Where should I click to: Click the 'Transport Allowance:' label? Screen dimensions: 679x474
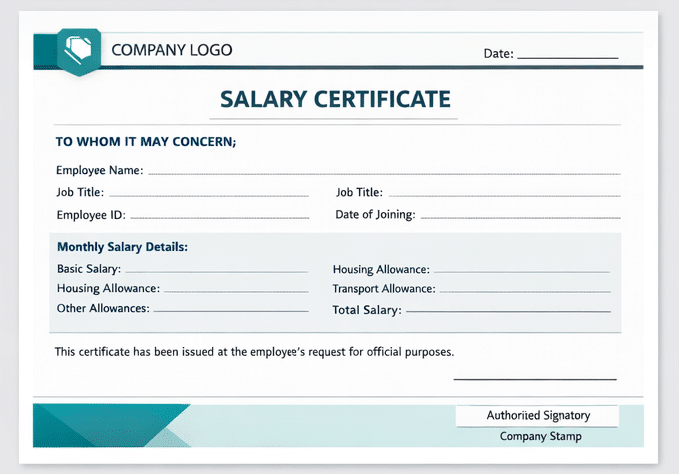click(x=384, y=289)
